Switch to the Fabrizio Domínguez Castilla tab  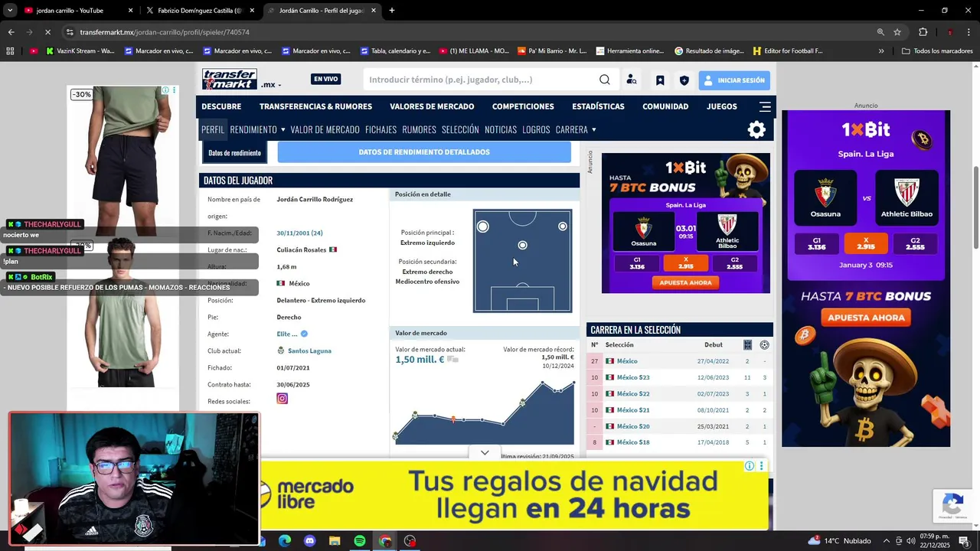point(200,11)
